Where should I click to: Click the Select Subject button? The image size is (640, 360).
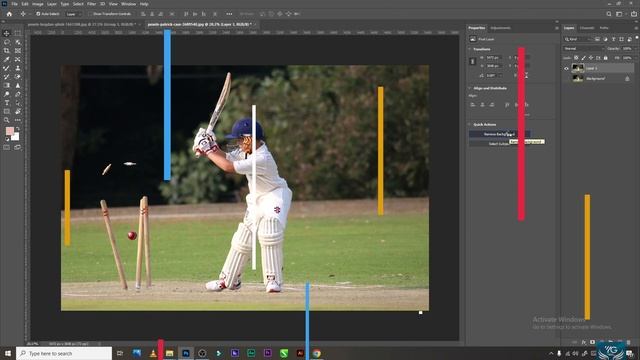pos(499,144)
